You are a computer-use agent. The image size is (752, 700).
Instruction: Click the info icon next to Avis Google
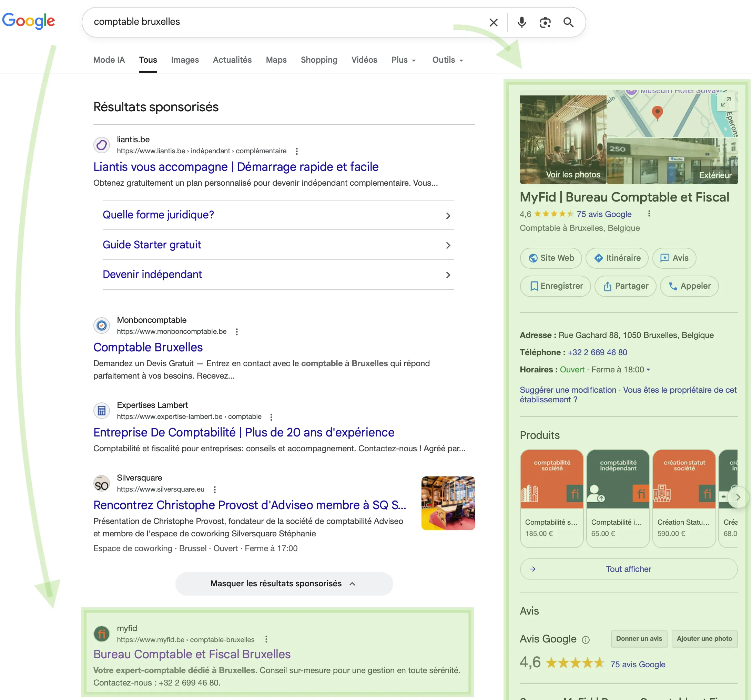pos(586,640)
